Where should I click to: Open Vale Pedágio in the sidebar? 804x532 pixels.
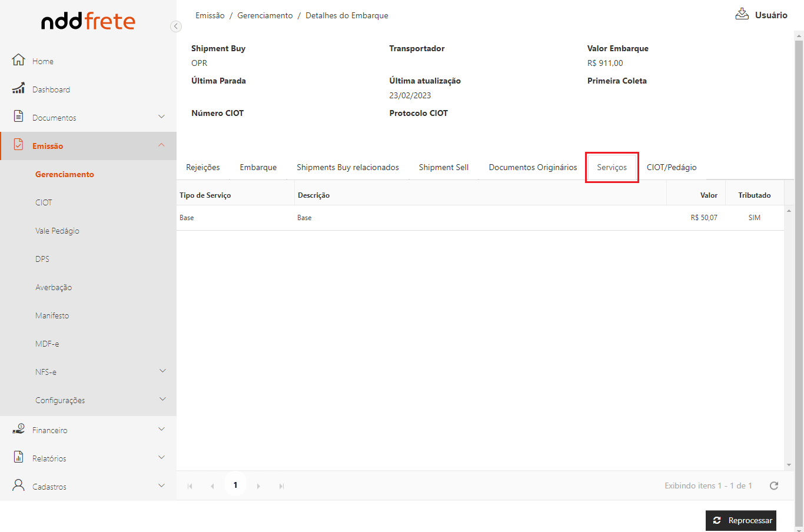(57, 231)
